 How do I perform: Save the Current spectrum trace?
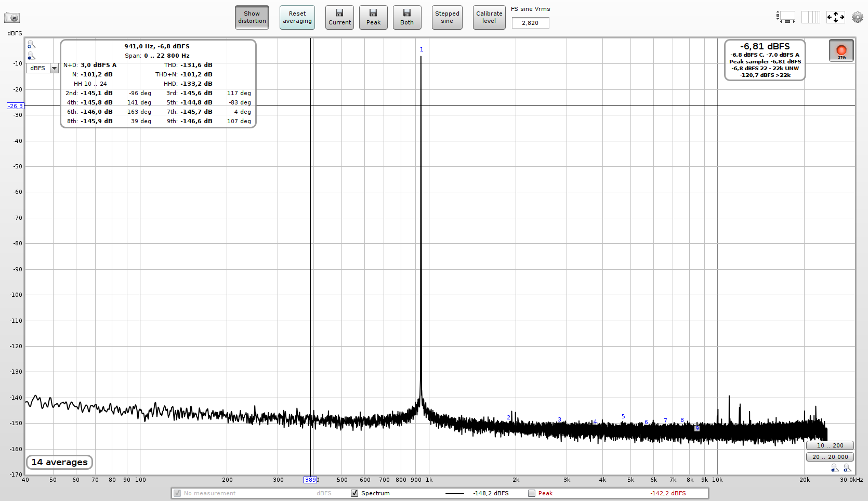(339, 17)
